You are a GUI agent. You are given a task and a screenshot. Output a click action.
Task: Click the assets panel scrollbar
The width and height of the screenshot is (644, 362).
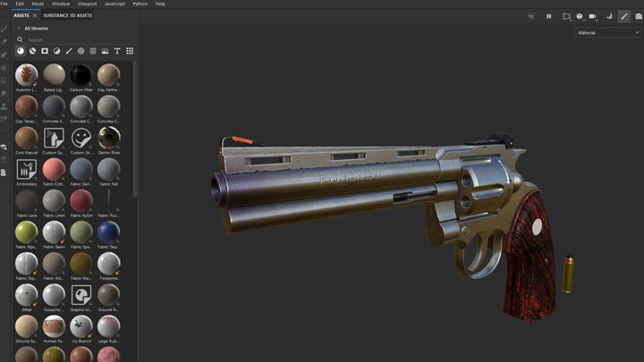pos(135,129)
